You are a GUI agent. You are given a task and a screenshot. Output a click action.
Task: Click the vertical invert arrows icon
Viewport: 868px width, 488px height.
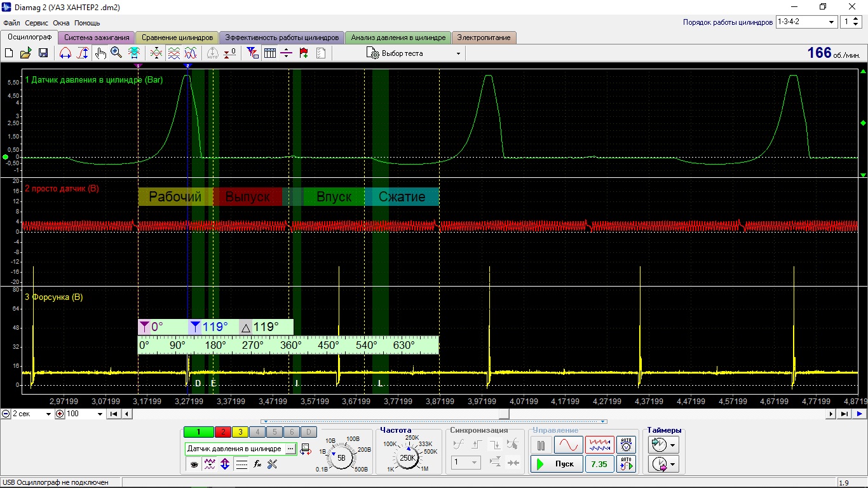point(225,464)
